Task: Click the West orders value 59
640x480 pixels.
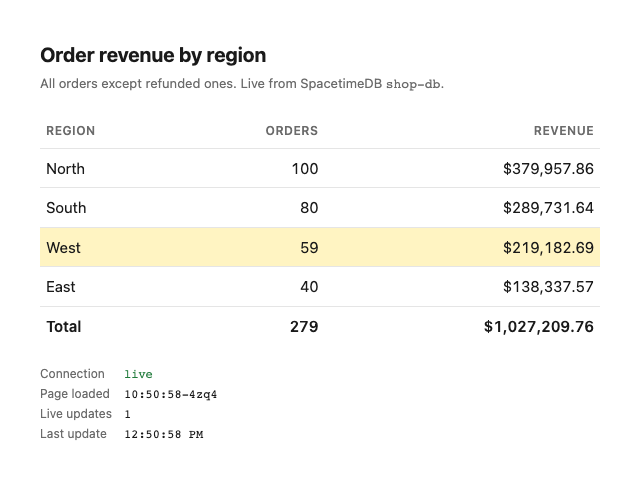Action: pyautogui.click(x=309, y=248)
